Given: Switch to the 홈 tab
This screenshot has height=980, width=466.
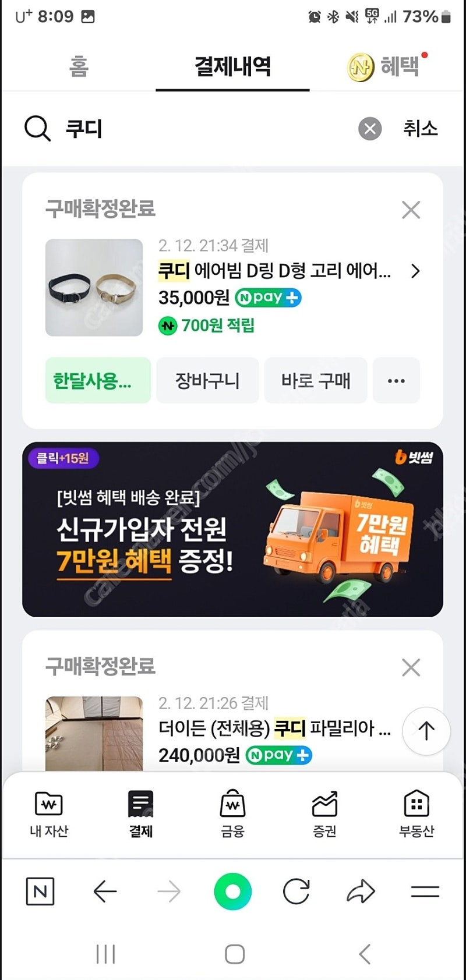Looking at the screenshot, I should tap(79, 66).
